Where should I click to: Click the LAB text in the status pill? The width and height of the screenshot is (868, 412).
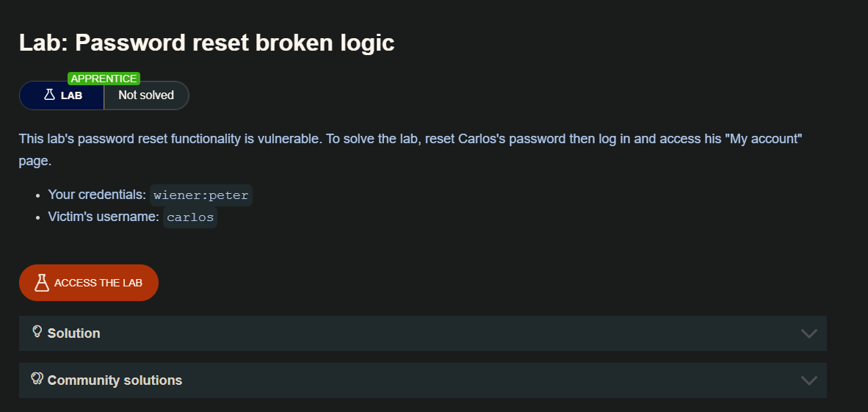71,95
